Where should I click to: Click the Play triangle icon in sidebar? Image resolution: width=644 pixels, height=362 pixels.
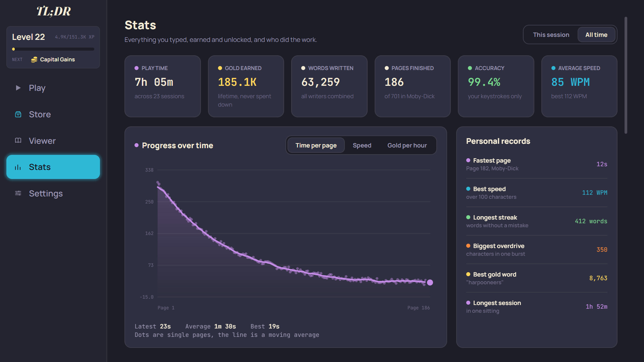tap(18, 88)
